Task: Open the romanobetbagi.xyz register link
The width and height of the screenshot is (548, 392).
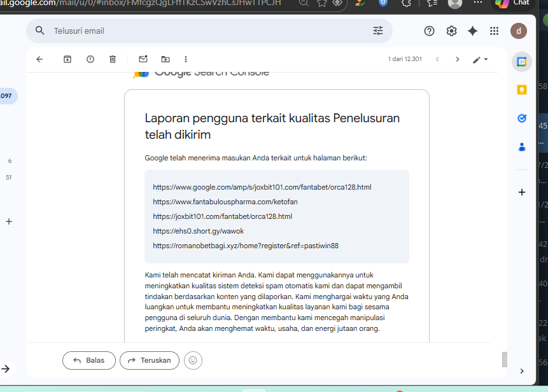Action: point(246,246)
